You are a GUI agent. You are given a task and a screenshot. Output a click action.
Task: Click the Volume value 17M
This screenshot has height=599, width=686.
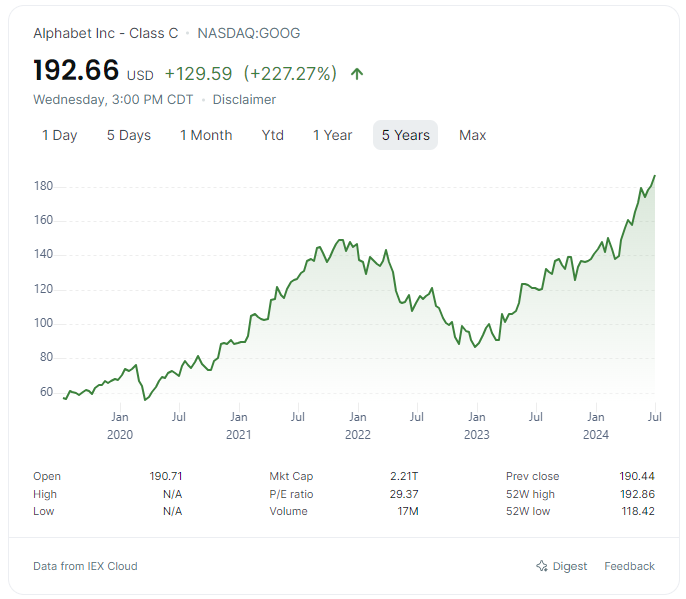point(408,511)
